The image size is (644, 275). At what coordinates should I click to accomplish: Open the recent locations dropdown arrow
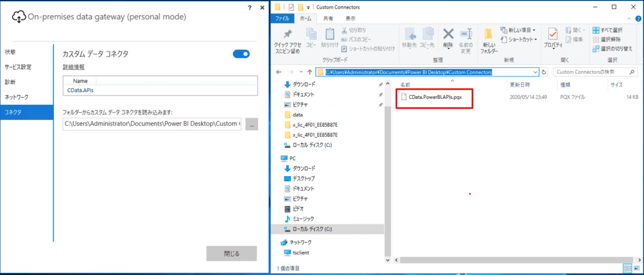(301, 72)
